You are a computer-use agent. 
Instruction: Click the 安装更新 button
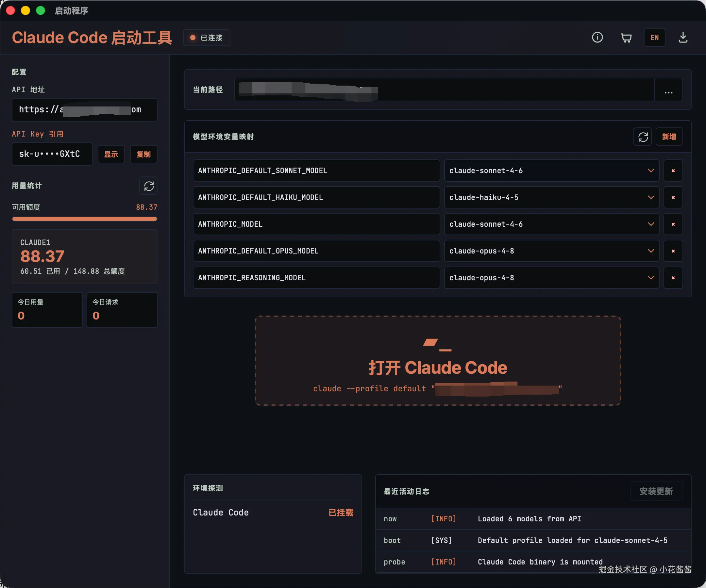tap(656, 492)
